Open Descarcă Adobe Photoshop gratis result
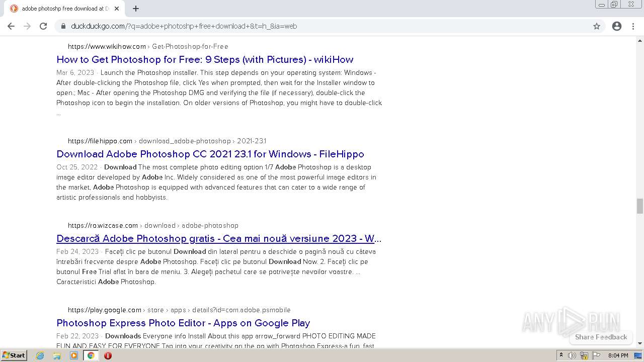644x362 pixels. tap(219, 238)
